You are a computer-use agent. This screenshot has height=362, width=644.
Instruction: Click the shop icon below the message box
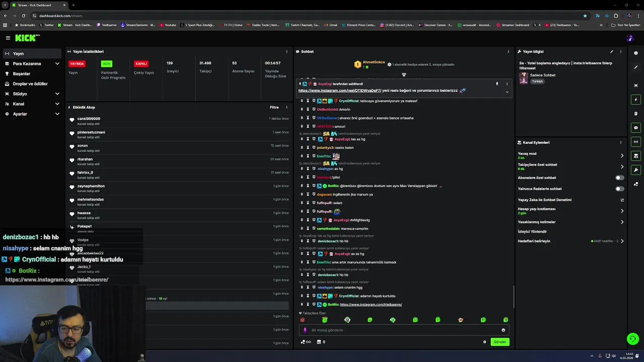(318, 342)
